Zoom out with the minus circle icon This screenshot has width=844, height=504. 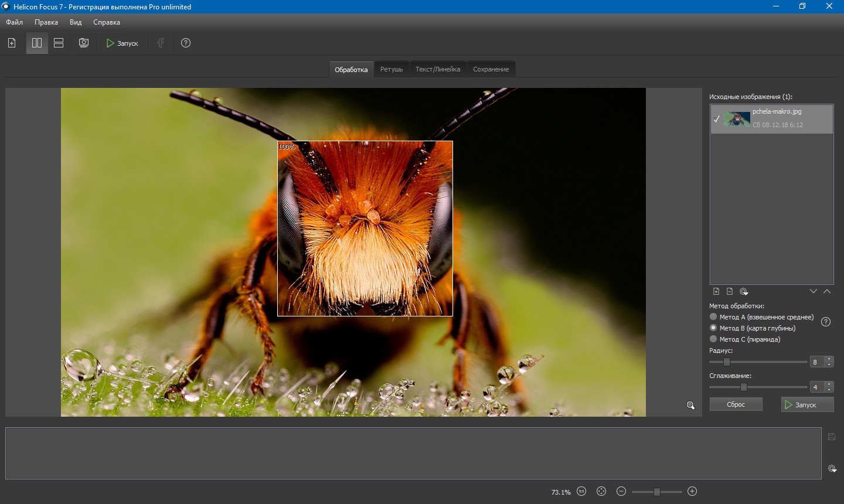click(x=621, y=491)
